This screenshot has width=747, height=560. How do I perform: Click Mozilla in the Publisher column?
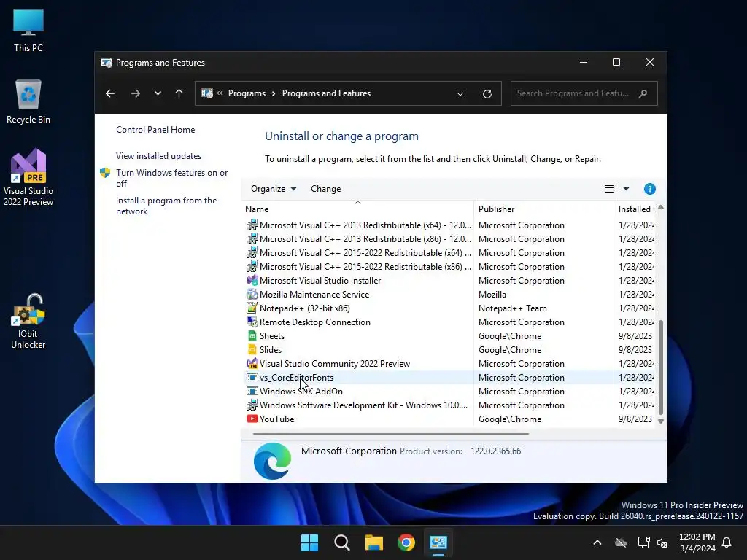(492, 295)
